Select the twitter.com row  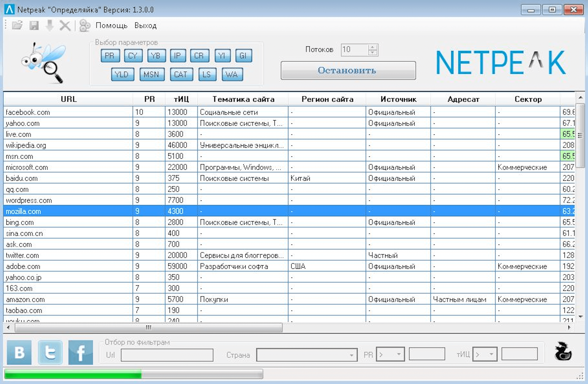click(x=289, y=255)
